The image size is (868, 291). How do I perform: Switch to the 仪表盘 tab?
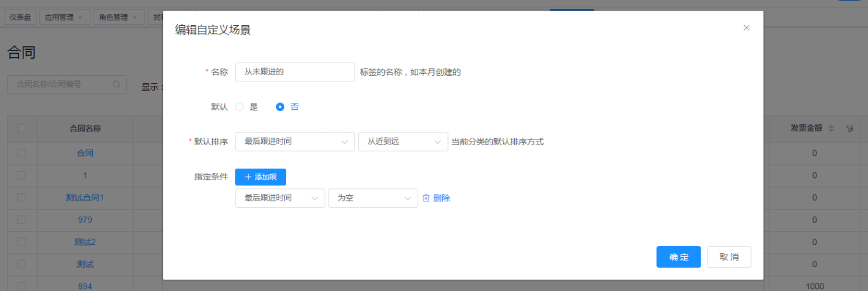(21, 18)
